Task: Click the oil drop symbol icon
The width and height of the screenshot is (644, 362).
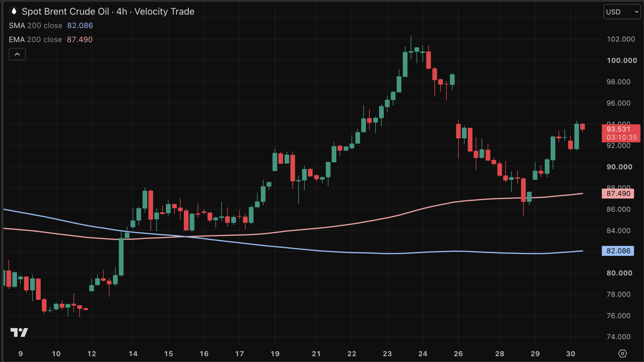Action: pos(14,11)
